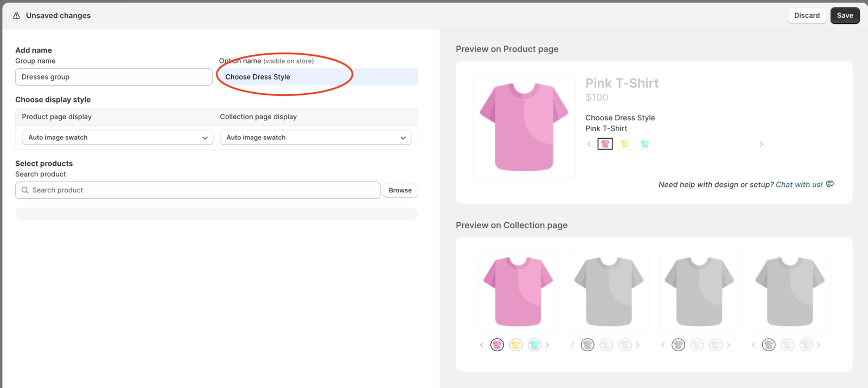This screenshot has height=388, width=868.
Task: Open the Product page display dropdown
Action: click(x=118, y=138)
